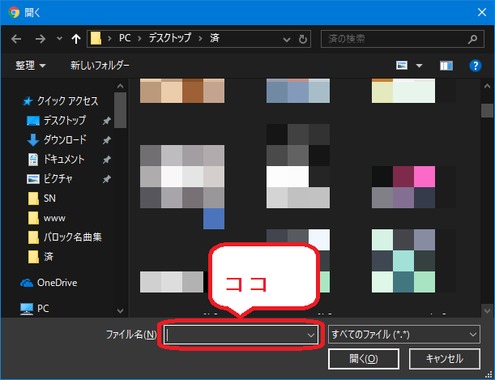Open recent locations chevron beside forward arrow
The width and height of the screenshot is (495, 380).
pyautogui.click(x=59, y=39)
